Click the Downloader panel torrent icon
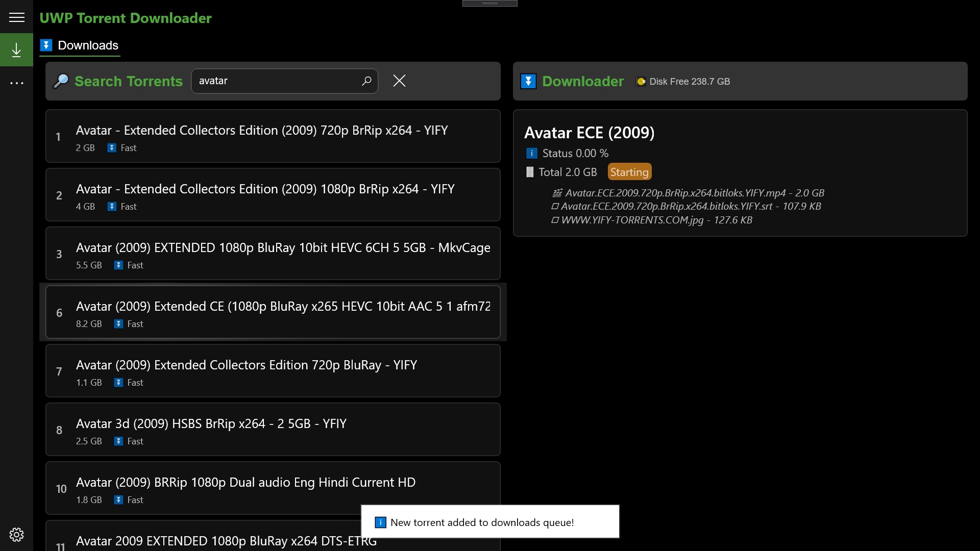The width and height of the screenshot is (980, 551). pos(529,81)
